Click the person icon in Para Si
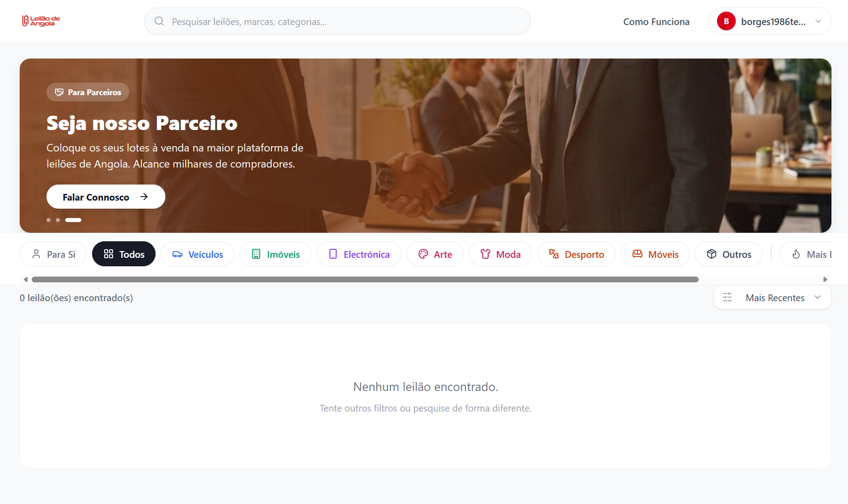The height and width of the screenshot is (504, 848). click(x=36, y=254)
